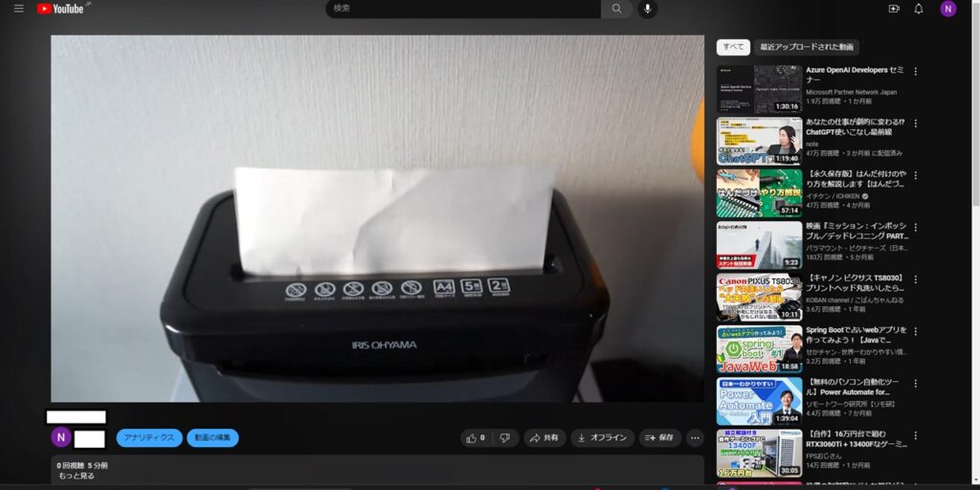Open options menu for キヤノン ピクサス video
The height and width of the screenshot is (490, 980).
pyautogui.click(x=916, y=279)
